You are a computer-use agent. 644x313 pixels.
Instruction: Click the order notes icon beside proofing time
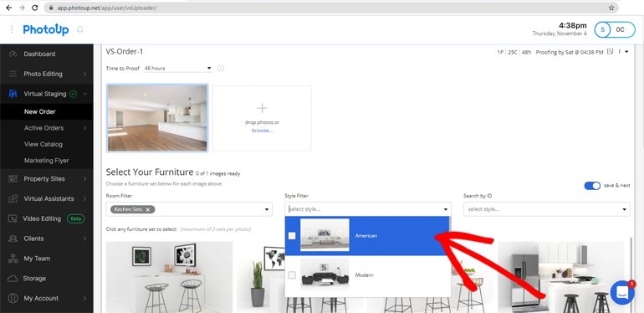coord(611,52)
